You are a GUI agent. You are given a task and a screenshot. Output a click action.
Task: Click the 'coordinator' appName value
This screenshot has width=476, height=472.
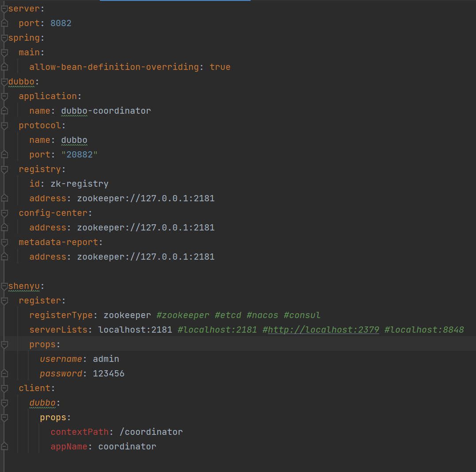coord(127,446)
